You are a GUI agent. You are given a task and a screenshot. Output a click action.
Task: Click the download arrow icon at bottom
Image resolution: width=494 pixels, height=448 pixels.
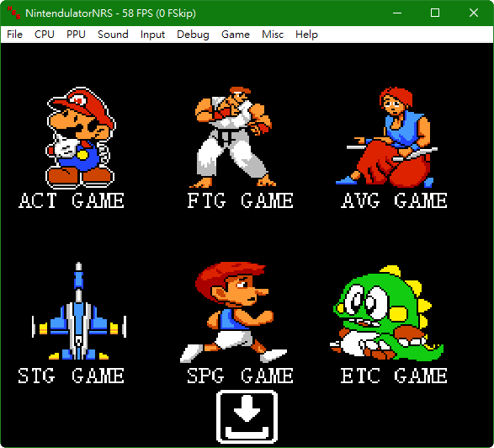[x=247, y=417]
